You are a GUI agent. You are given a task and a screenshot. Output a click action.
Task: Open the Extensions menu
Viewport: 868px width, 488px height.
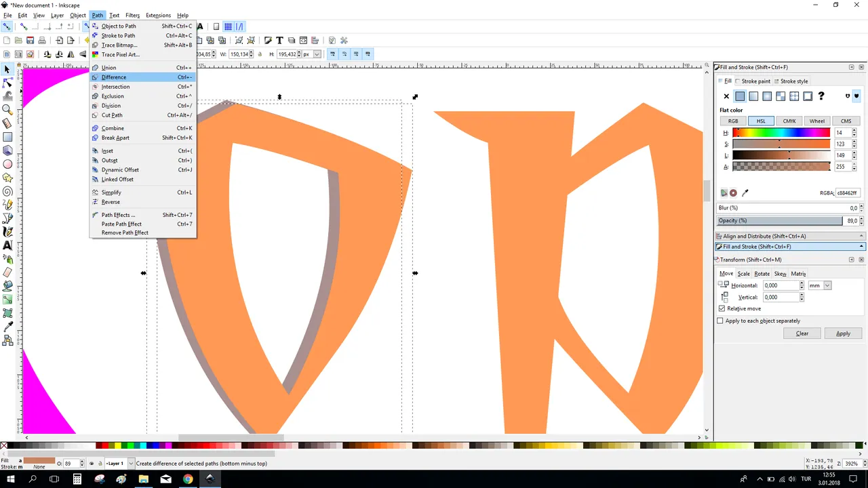point(158,15)
